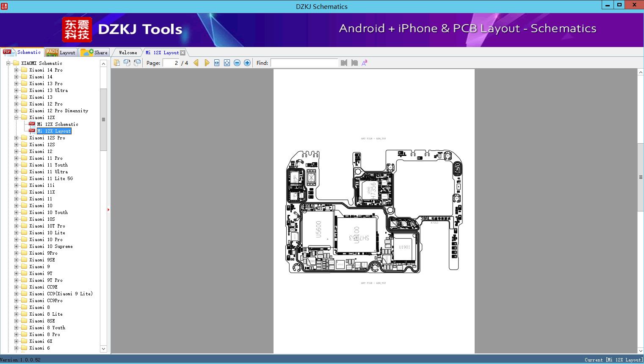Expand the Xiaomi 9SE folder
The image size is (644, 364).
coord(16,260)
